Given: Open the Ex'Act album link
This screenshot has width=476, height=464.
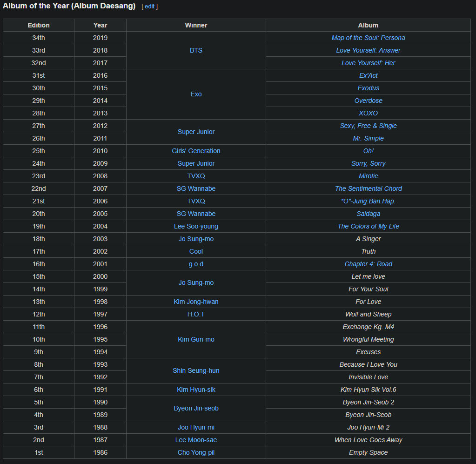Looking at the screenshot, I should (368, 75).
